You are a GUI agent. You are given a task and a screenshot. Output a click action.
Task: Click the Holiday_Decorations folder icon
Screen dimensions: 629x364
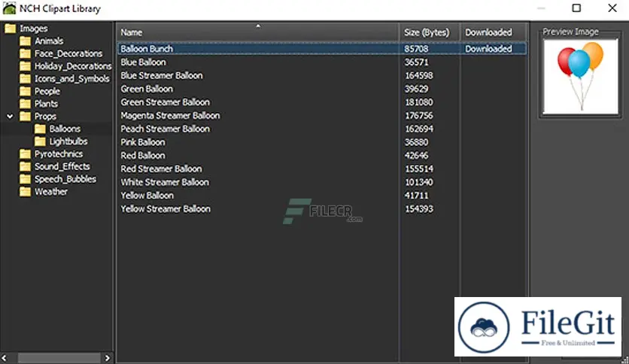(25, 66)
